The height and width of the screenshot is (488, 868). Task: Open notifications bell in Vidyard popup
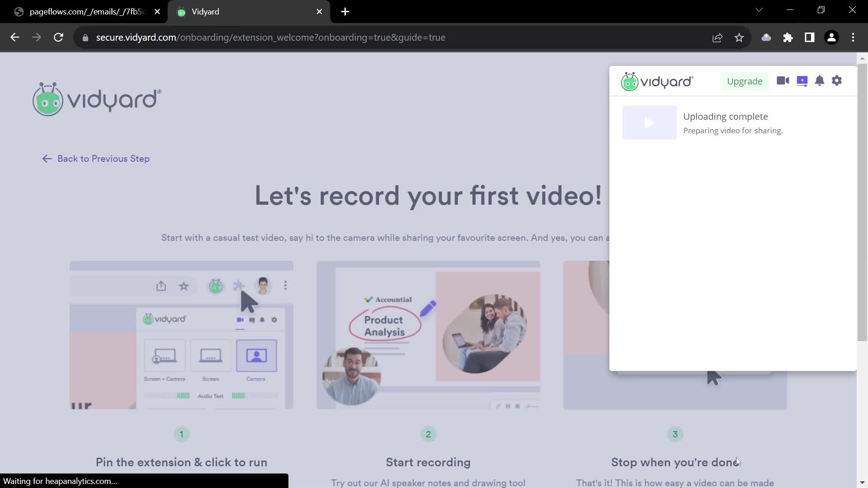(x=820, y=81)
